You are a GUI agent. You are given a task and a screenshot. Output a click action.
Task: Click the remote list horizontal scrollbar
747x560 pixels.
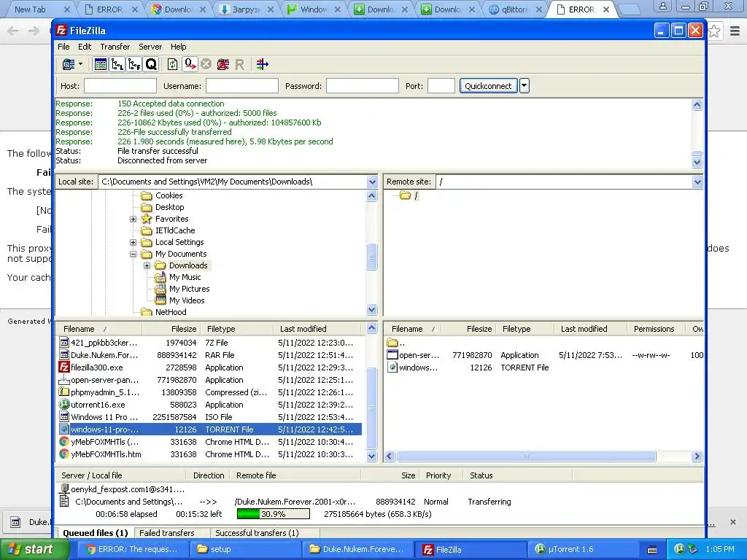pyautogui.click(x=526, y=456)
